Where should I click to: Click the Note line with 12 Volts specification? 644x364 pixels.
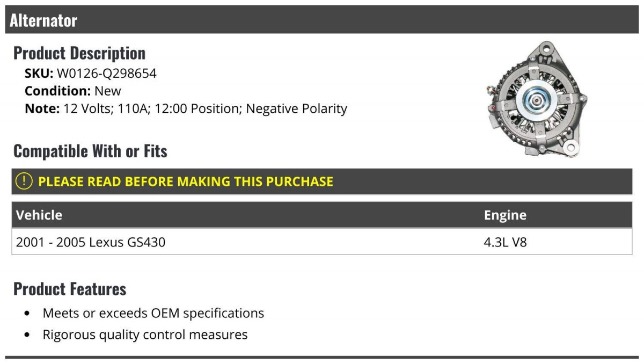coord(186,108)
